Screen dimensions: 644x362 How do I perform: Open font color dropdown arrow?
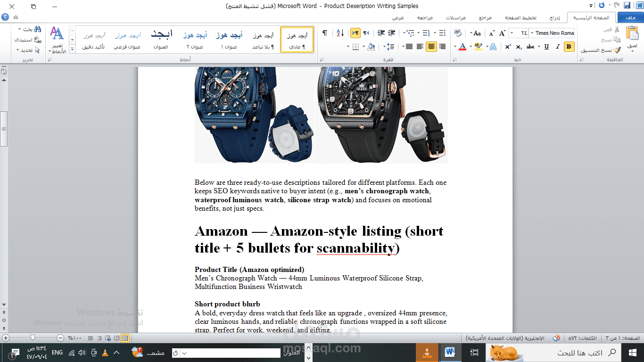pos(455,47)
